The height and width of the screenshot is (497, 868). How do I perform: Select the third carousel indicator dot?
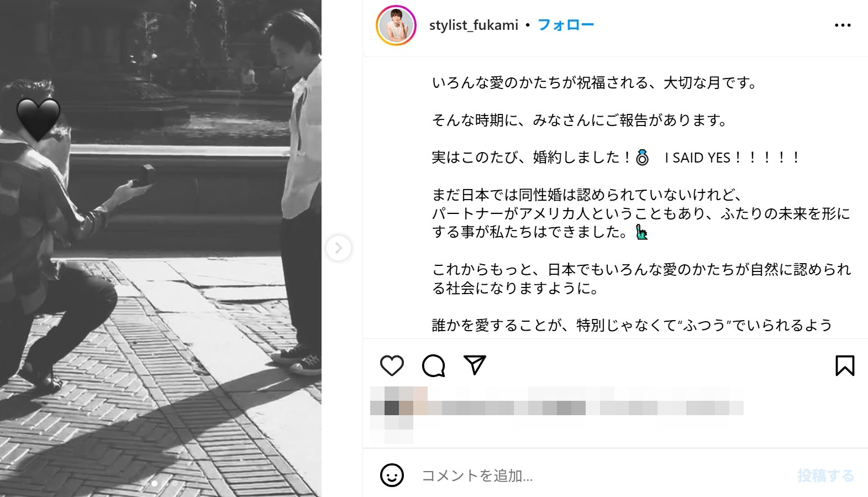[164, 483]
